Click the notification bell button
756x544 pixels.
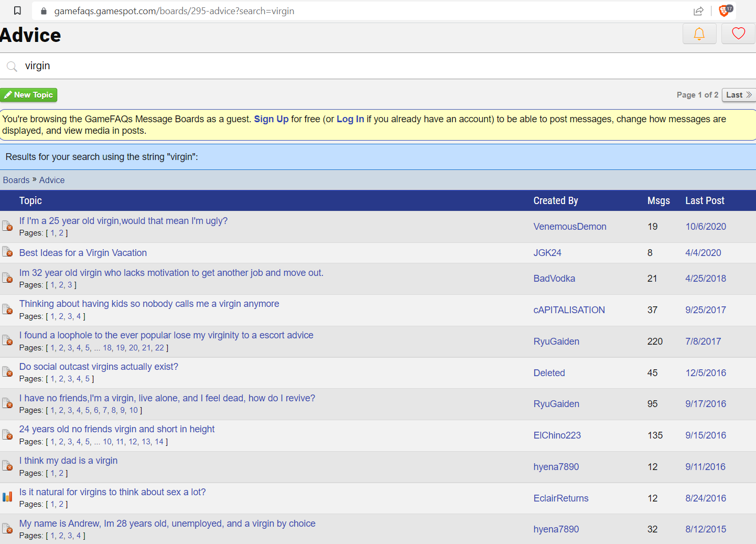[x=699, y=34]
